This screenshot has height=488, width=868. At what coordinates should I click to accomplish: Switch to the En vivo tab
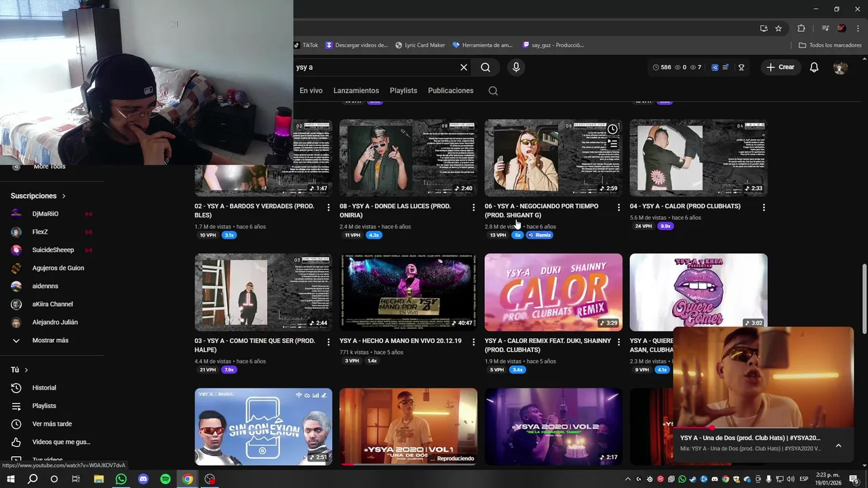pyautogui.click(x=311, y=90)
